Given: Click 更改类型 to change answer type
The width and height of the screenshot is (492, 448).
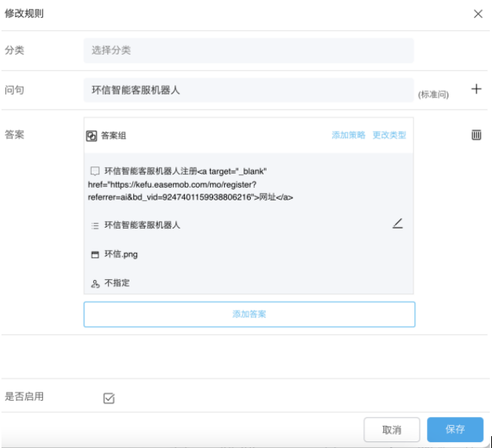Looking at the screenshot, I should (389, 135).
